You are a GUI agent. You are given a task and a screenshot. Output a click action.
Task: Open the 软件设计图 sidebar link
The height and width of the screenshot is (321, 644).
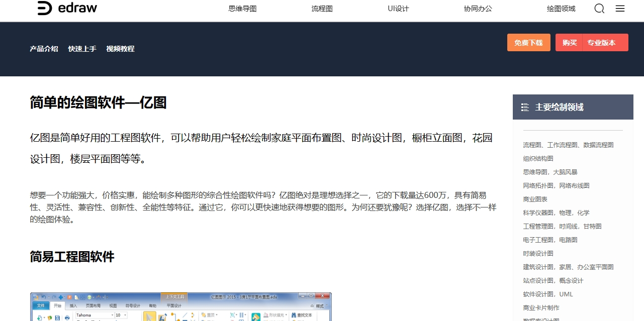(x=538, y=294)
